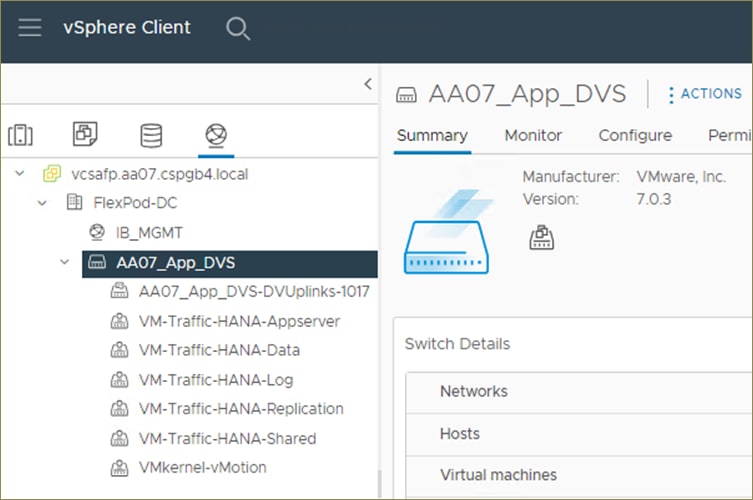Click port group icon beside VM-Traffic-HANA-Shared
Image resolution: width=753 pixels, height=500 pixels.
point(120,439)
